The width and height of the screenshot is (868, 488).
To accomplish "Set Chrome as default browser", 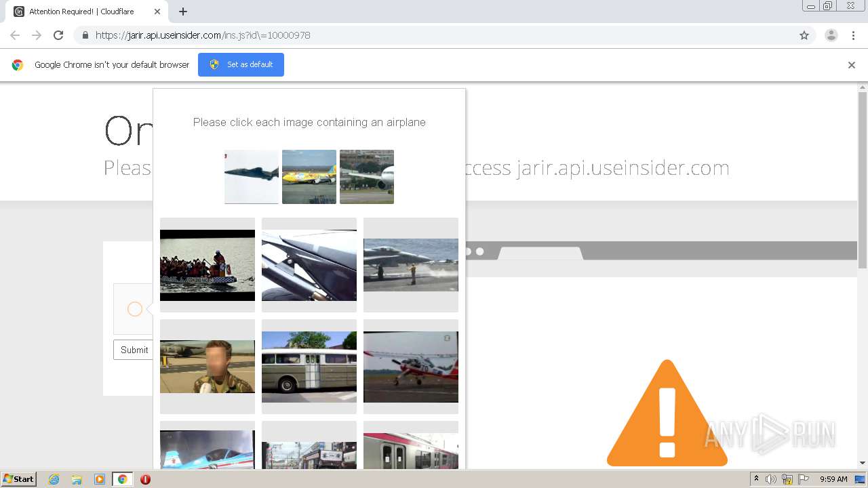I will 241,64.
